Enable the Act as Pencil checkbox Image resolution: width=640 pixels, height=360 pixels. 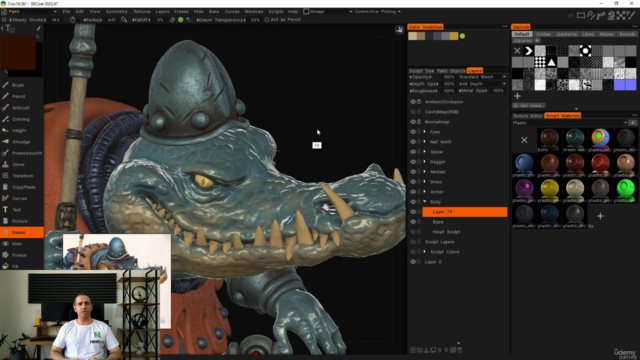coord(267,20)
